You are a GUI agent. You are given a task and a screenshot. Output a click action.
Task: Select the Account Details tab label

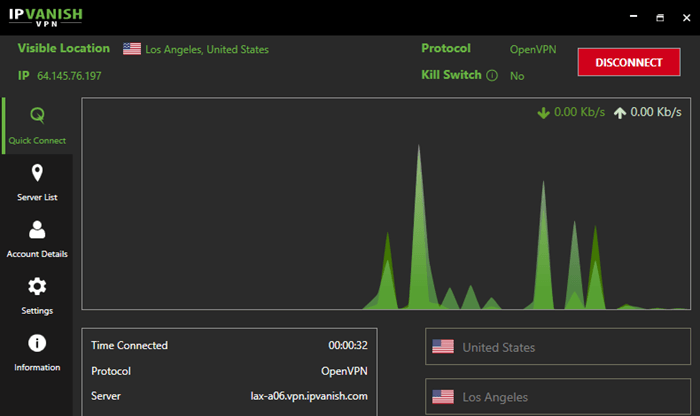coord(37,254)
